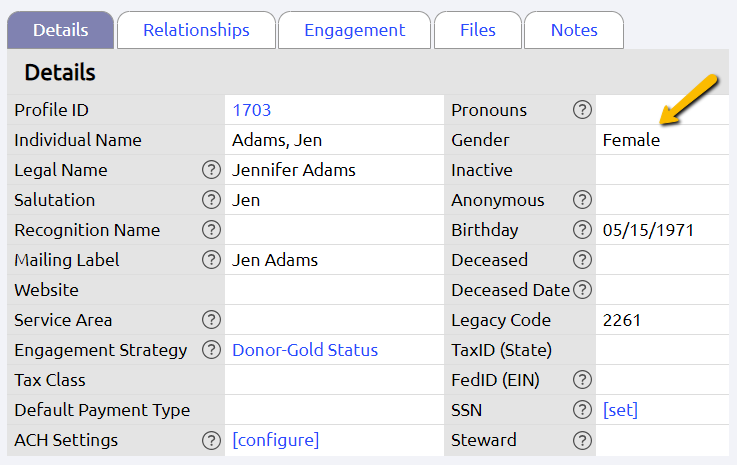Click the 'Inactive' field label
The height and width of the screenshot is (465, 737).
482,170
